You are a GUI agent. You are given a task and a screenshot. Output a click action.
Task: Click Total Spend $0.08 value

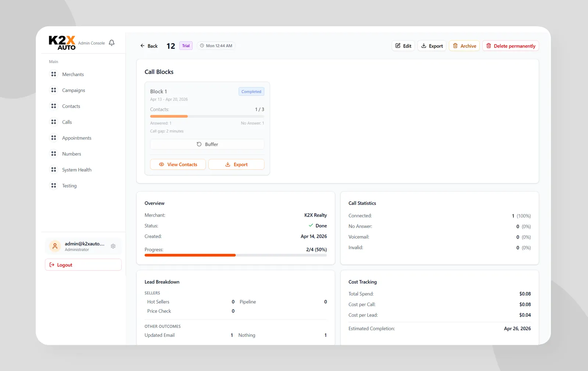coord(525,294)
